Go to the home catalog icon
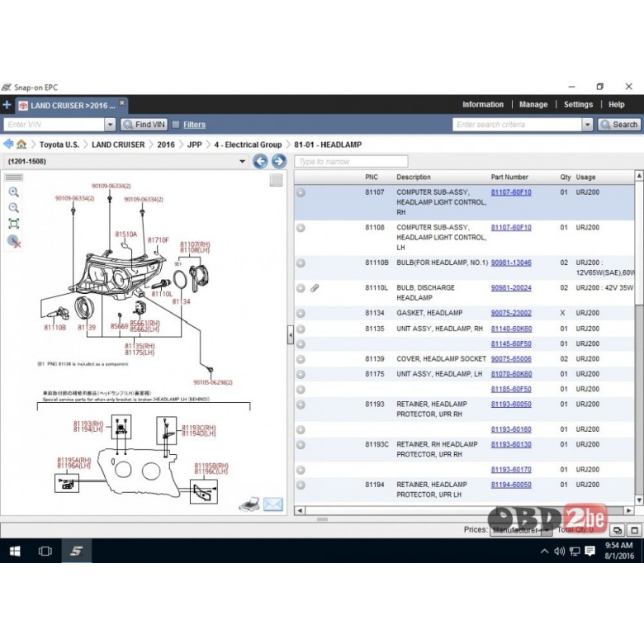The image size is (644, 644). click(21, 144)
